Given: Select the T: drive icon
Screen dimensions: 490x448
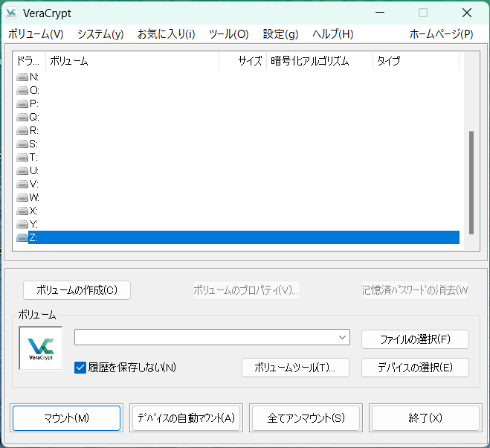Looking at the screenshot, I should 22,157.
